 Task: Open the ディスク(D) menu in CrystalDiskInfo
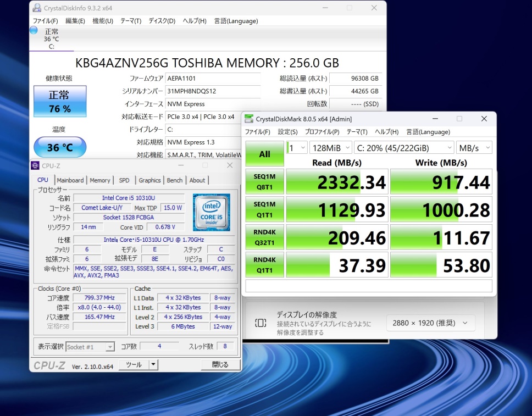(x=162, y=21)
